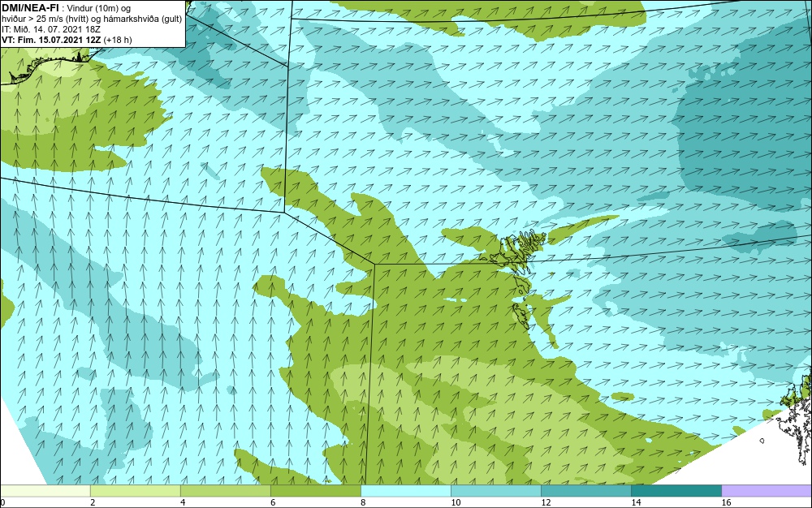The height and width of the screenshot is (508, 812).
Task: Click the 8–10 m/s pale cyan legend swatch
Action: coord(405,491)
